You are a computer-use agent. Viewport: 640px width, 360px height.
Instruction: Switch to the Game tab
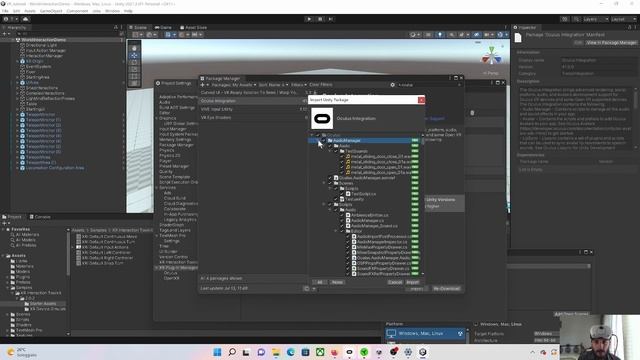click(x=163, y=27)
